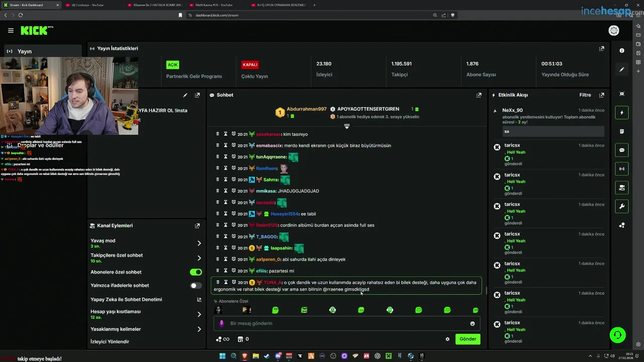The height and width of the screenshot is (362, 644).
Task: Click in the Bir mesaj gönderin input
Action: coord(347,323)
